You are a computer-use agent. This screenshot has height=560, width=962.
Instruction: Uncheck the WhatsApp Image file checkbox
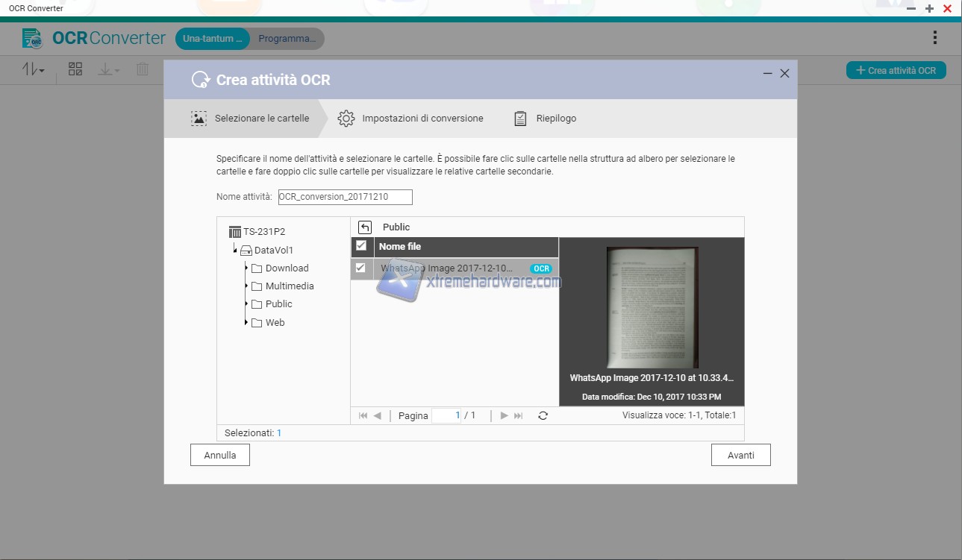tap(361, 268)
